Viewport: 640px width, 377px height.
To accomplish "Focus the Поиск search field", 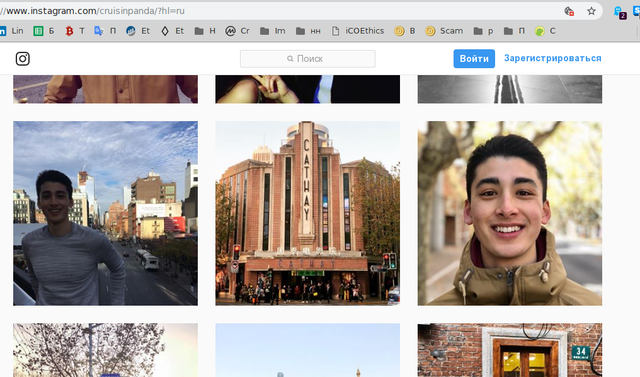I will (x=307, y=59).
